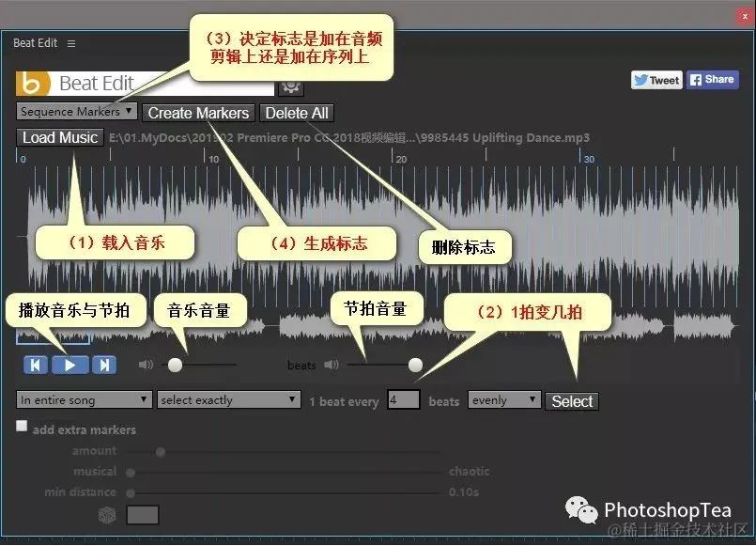Adjust the music volume slider knob
The image size is (756, 546).
tap(175, 366)
